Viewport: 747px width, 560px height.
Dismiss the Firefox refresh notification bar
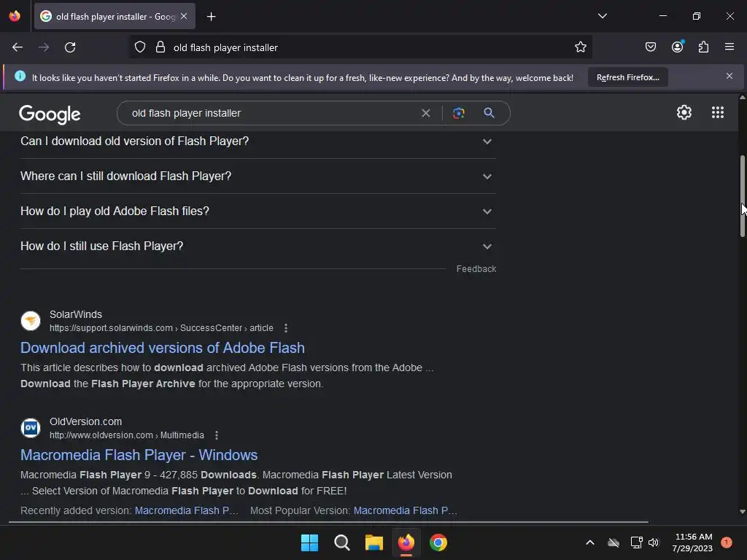click(x=729, y=76)
